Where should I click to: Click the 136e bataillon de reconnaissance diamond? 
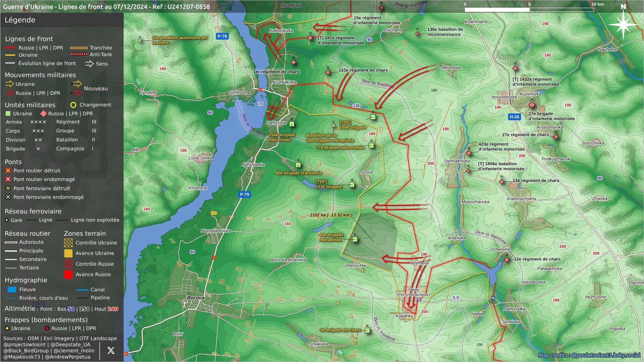point(417,34)
